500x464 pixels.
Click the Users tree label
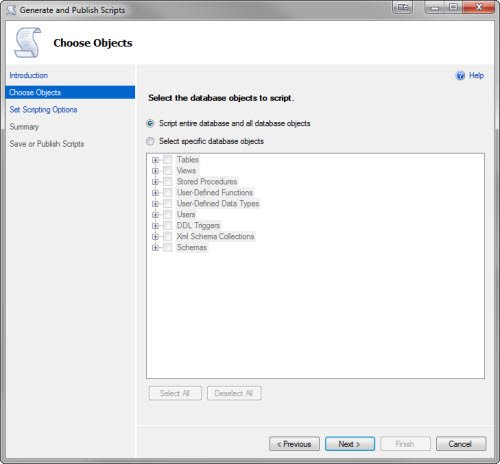click(x=186, y=214)
